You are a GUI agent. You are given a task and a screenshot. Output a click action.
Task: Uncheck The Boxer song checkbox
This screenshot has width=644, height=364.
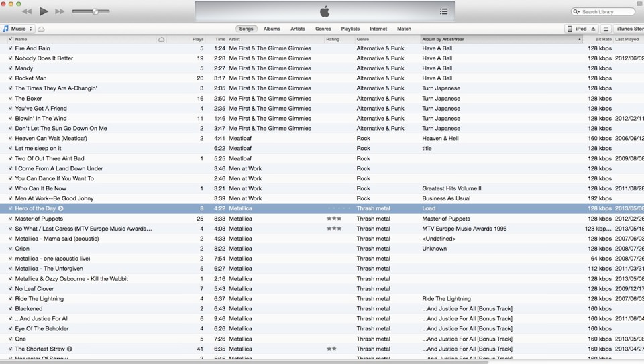pyautogui.click(x=10, y=99)
